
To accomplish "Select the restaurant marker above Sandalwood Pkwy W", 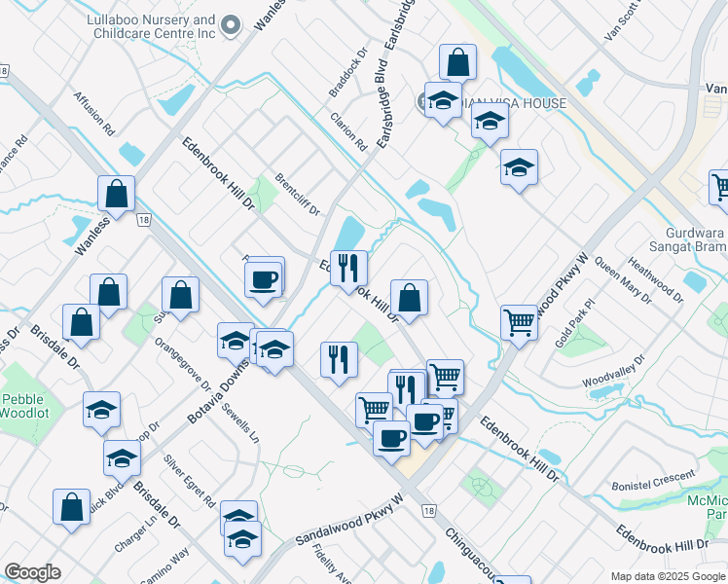I will (x=339, y=358).
